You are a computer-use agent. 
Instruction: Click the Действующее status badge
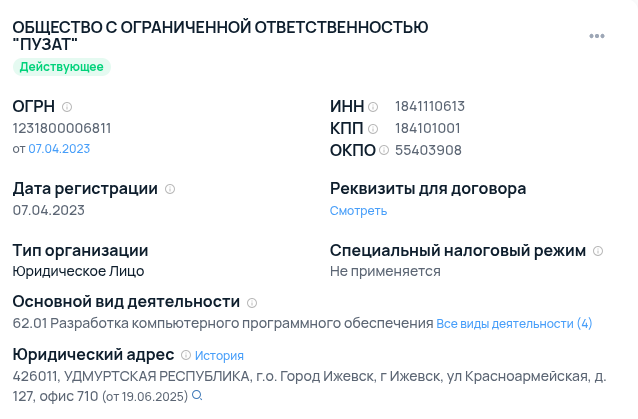point(61,67)
